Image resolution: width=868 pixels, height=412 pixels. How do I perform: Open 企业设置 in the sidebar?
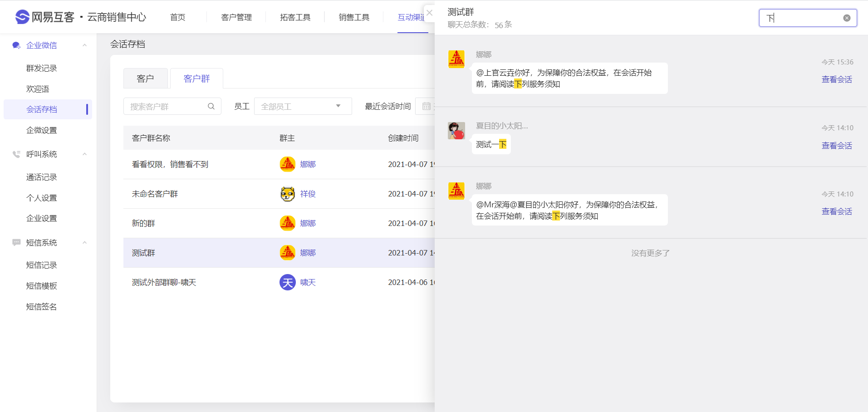[x=42, y=218]
